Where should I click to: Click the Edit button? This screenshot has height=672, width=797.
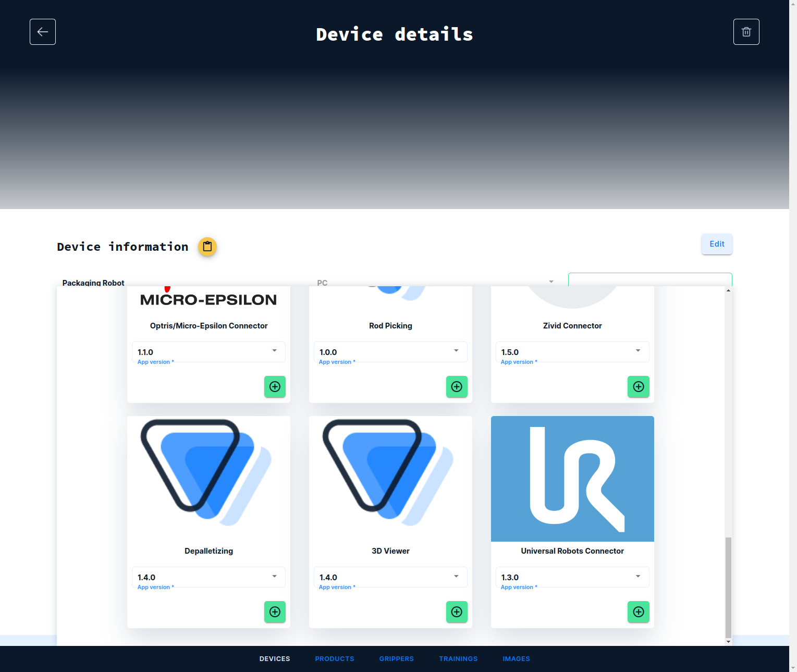pos(717,244)
